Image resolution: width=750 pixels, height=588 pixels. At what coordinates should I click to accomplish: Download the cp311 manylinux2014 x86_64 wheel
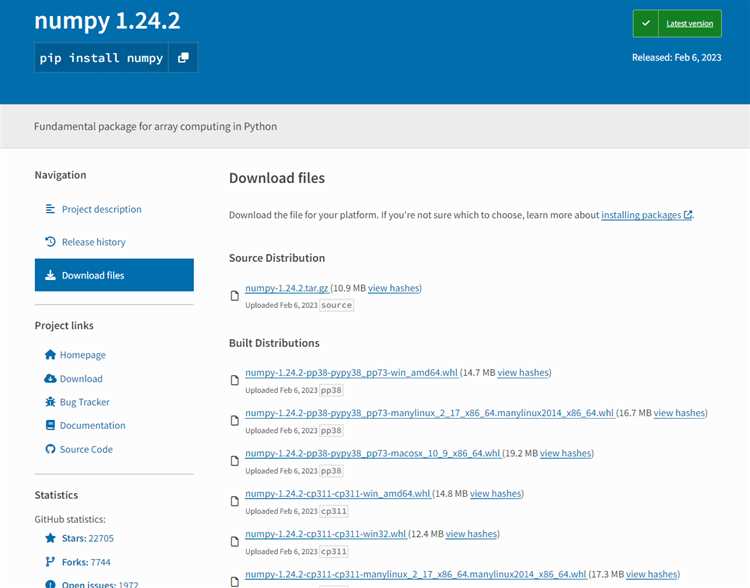pos(416,574)
